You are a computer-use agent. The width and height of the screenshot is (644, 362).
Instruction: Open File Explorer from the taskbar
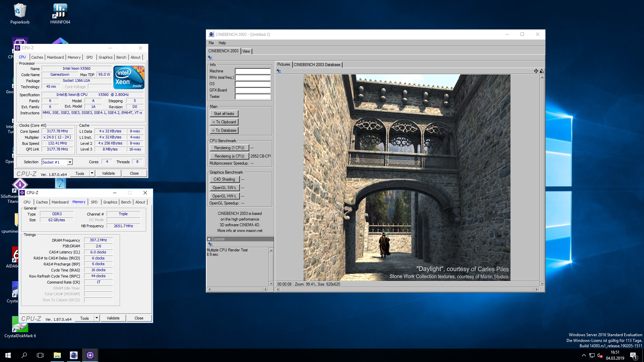[x=57, y=355]
